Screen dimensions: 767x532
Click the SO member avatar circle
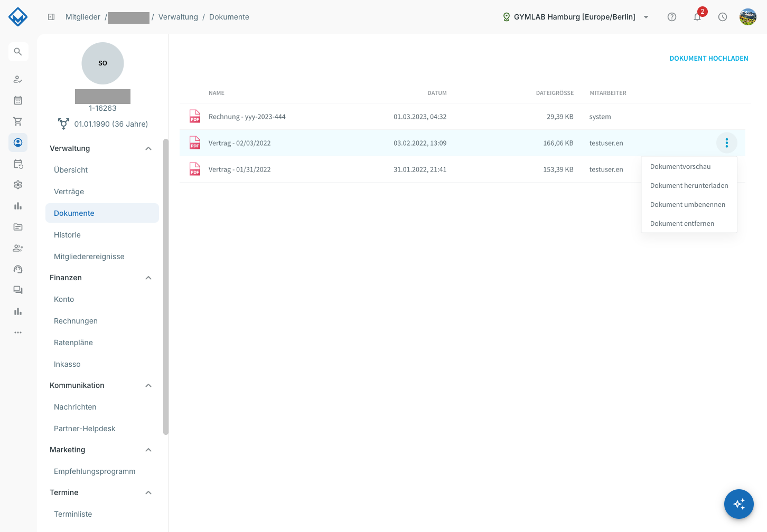pyautogui.click(x=102, y=63)
